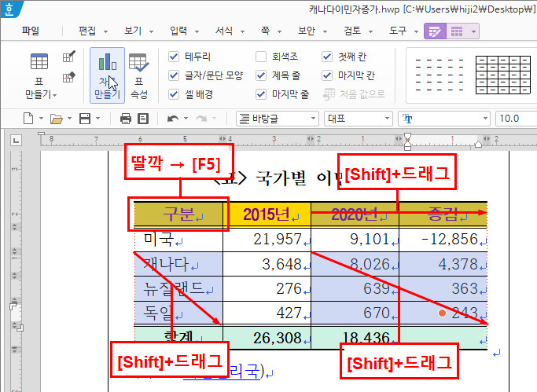Image resolution: width=537 pixels, height=392 pixels.
Task: Click the 처음 값으로 reset button
Action: 354,94
